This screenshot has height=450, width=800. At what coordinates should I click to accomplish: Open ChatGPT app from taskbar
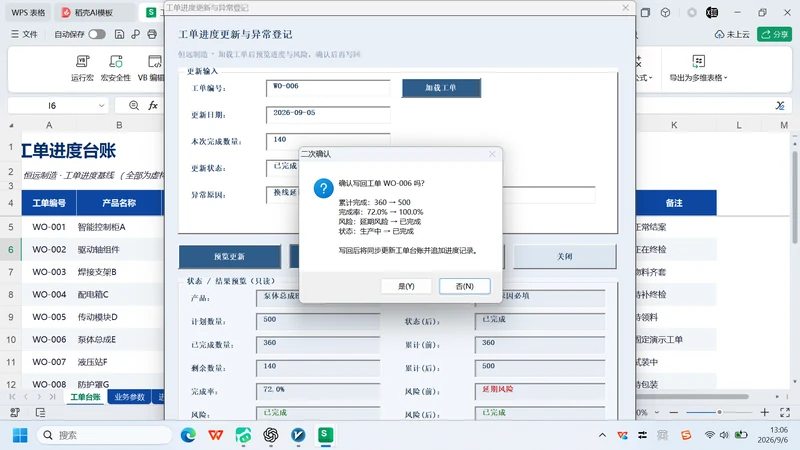click(271, 435)
